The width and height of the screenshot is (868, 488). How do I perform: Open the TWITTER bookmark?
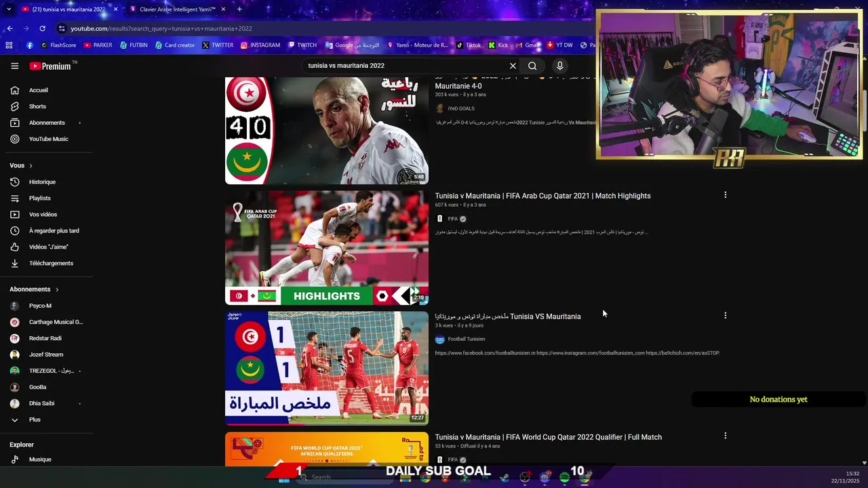(217, 45)
